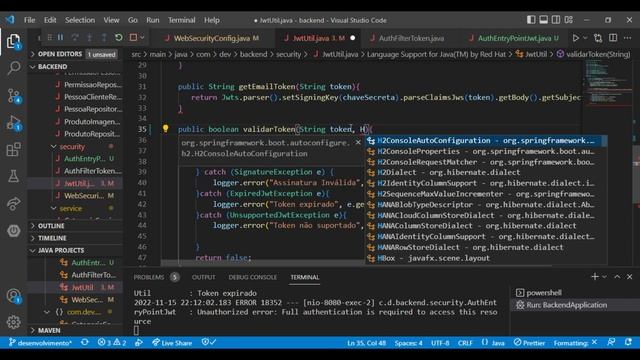640x360 pixels.
Task: Open the Terminal menu
Action: coord(182,20)
